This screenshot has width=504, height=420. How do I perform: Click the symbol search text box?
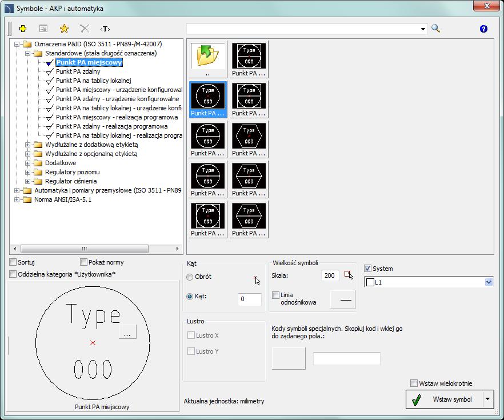coord(303,29)
